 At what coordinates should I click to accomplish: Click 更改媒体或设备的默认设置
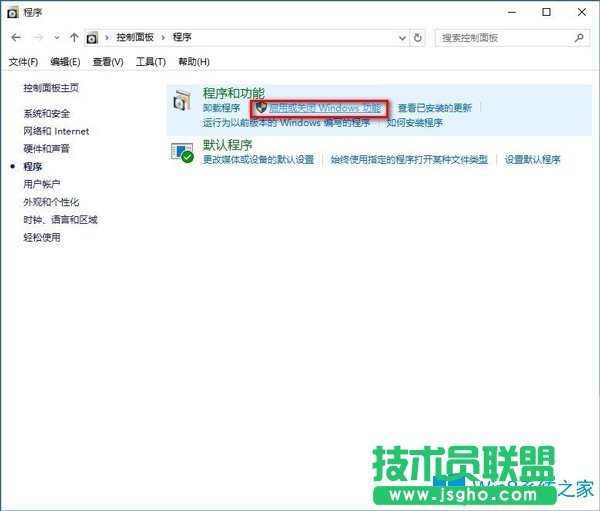pos(258,160)
